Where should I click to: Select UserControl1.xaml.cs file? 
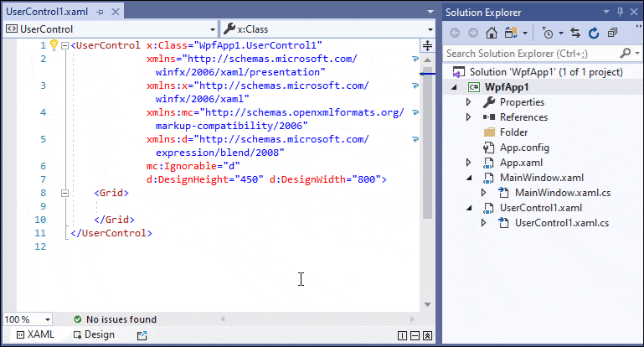562,223
